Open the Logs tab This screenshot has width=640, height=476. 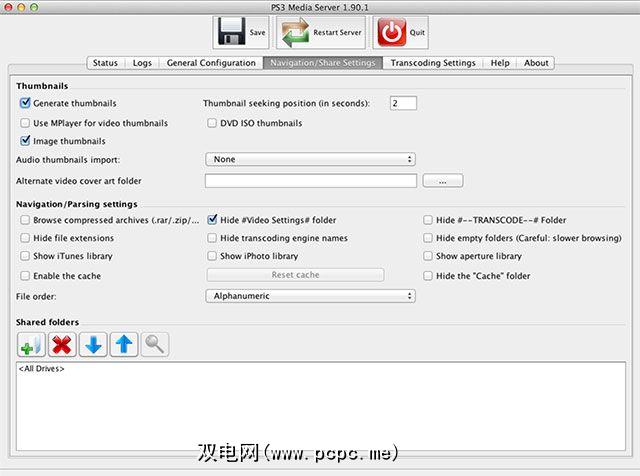(142, 63)
